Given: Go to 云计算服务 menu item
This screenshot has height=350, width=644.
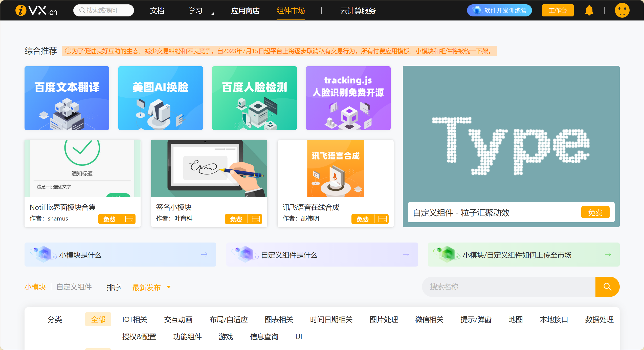Looking at the screenshot, I should 358,11.
